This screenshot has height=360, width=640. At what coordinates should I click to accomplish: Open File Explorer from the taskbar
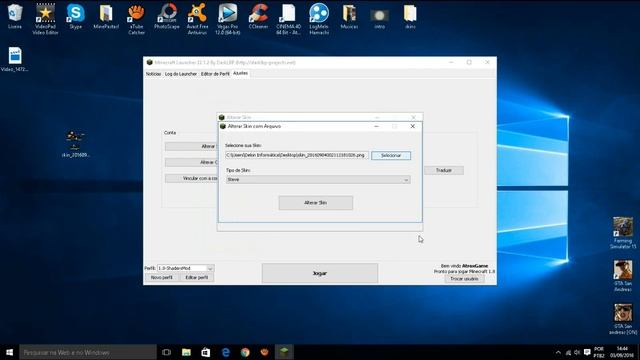[186, 352]
